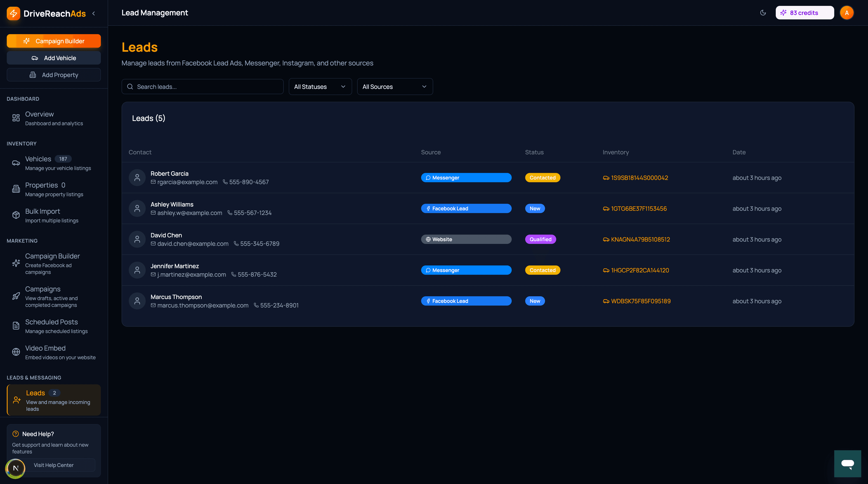Click the Video Embed globe icon
868x484 pixels.
click(x=16, y=352)
